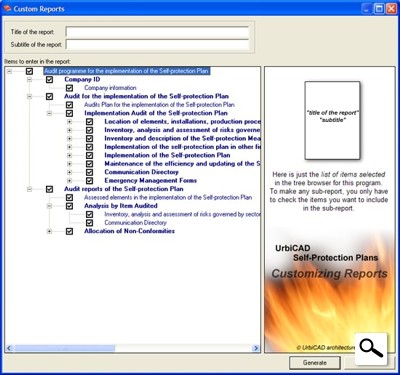Close the Custom Reports window
The width and height of the screenshot is (400, 375).
391,9
